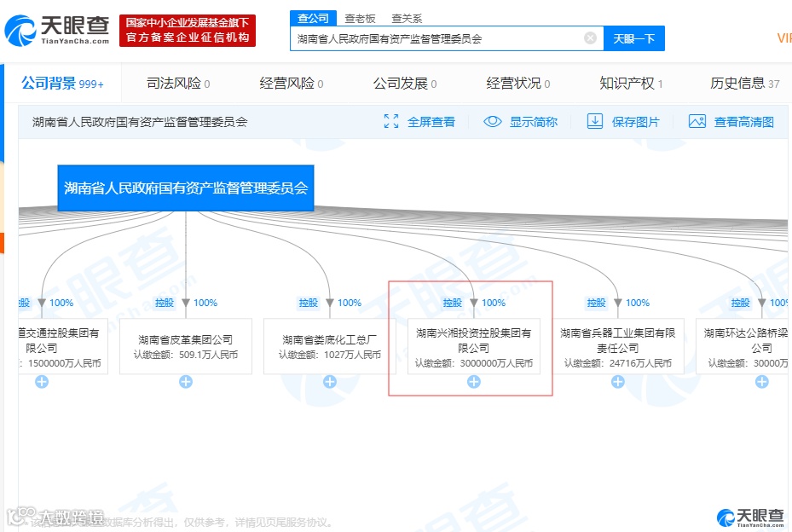Select the 湖南省娄底化工总厂 node
Screen dimensions: 792x532
tap(330, 346)
